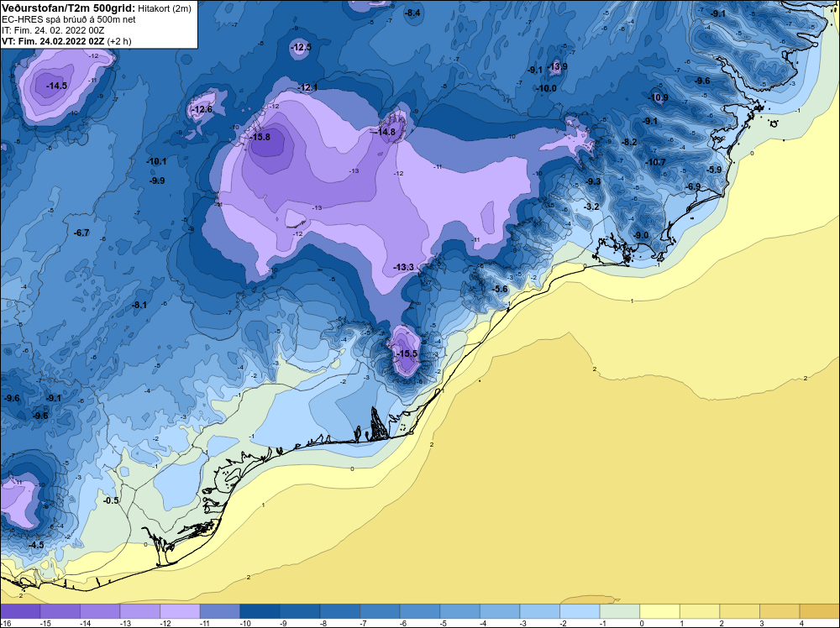This screenshot has height=628, width=840.
Task: Click the 'EC-HRES spá brúuð á 500m net' line
Action: coord(69,19)
